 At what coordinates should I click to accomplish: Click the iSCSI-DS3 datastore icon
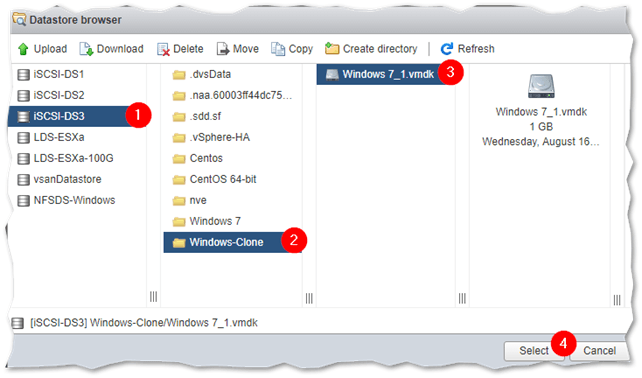[23, 117]
